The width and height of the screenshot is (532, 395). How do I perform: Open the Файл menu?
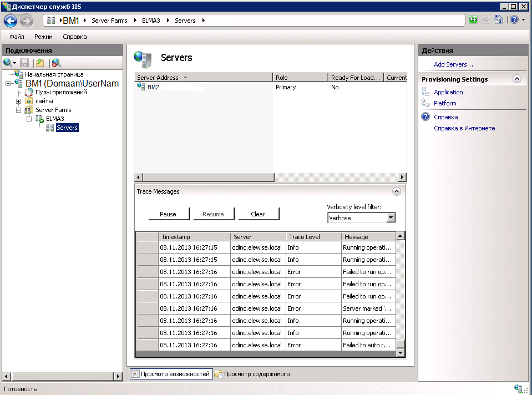(17, 37)
